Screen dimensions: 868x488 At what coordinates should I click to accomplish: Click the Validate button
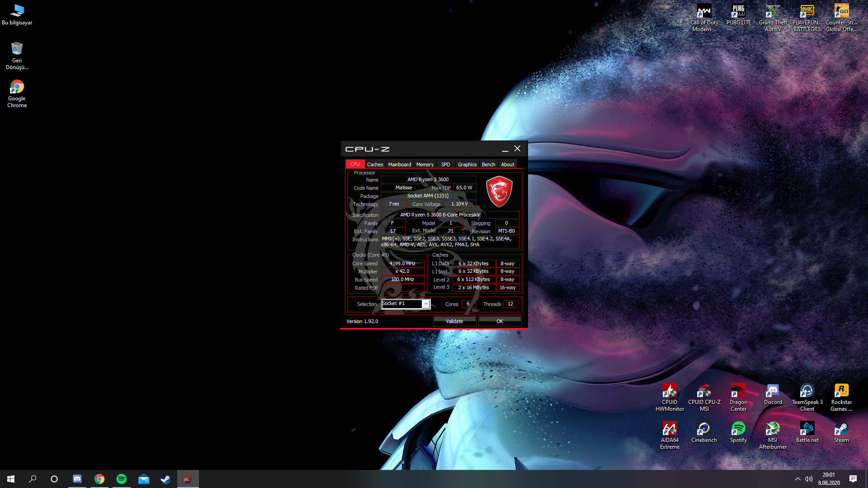pyautogui.click(x=454, y=321)
